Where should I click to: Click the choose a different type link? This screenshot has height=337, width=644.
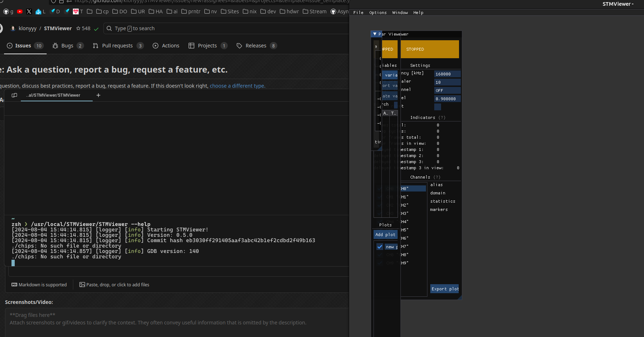237,86
